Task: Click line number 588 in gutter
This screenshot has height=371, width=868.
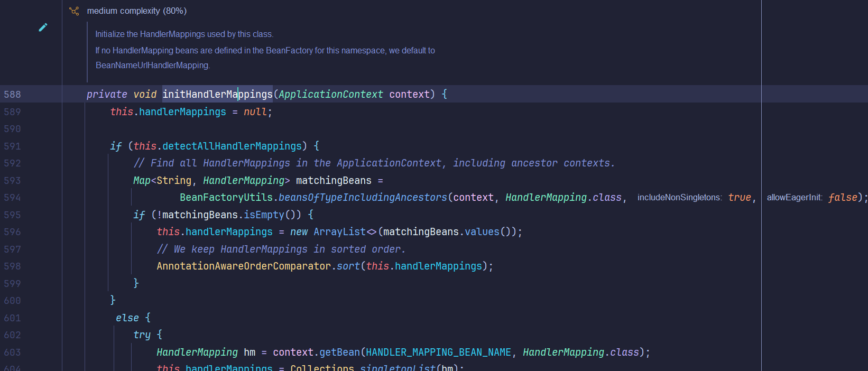Action: point(12,95)
